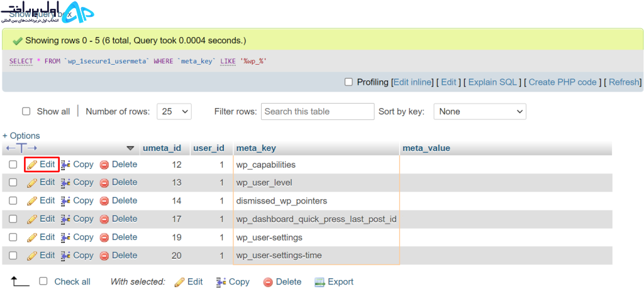Open the Sort by key dropdown

[480, 112]
